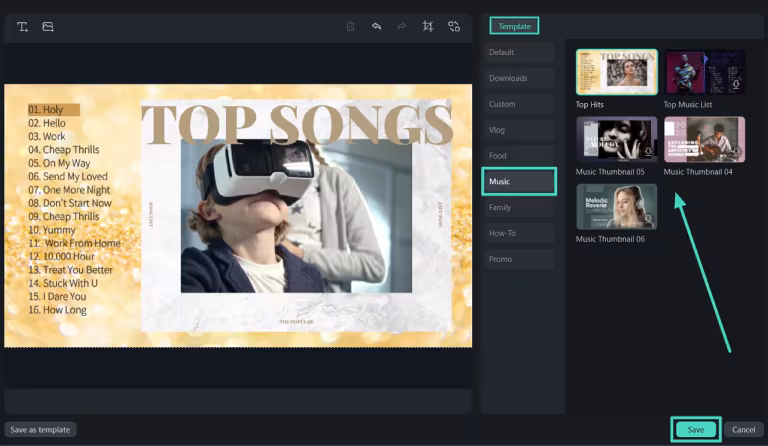Click the '08. Don't Start Now' line
This screenshot has height=446, width=768.
(x=70, y=203)
